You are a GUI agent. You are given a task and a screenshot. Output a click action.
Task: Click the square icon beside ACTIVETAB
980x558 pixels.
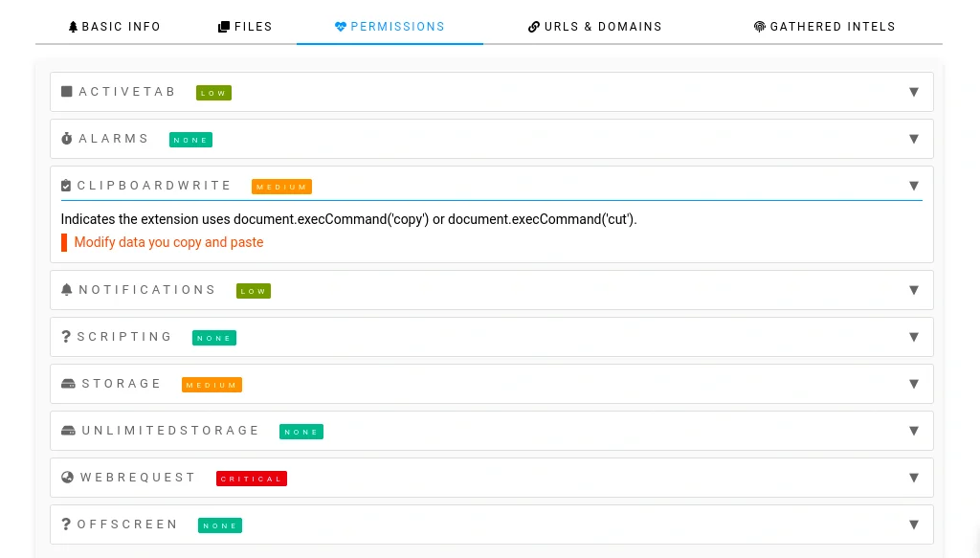tap(67, 92)
